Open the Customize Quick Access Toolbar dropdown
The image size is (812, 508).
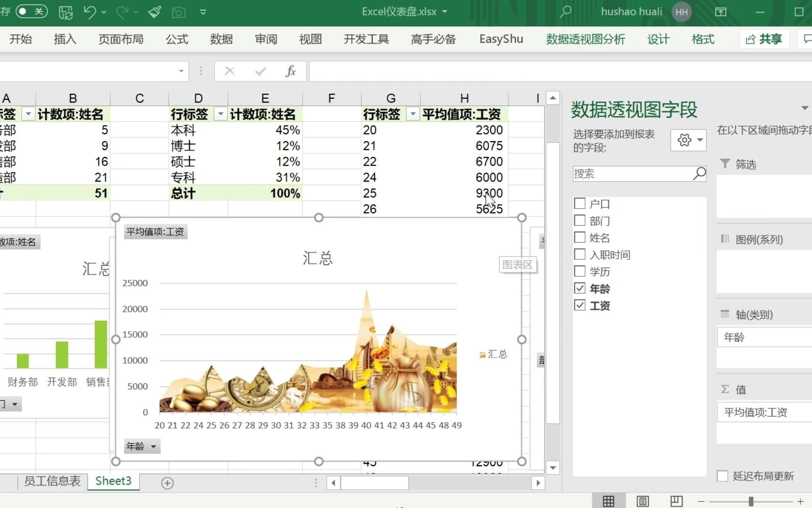point(203,12)
